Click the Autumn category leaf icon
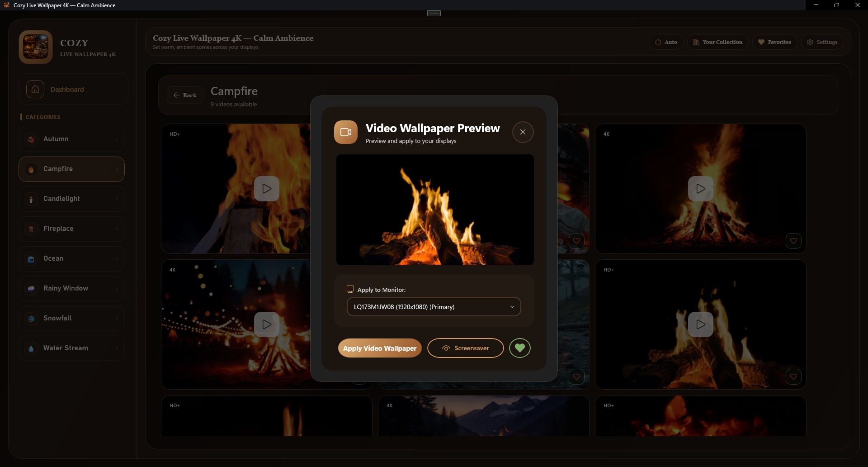The image size is (868, 467). point(31,139)
